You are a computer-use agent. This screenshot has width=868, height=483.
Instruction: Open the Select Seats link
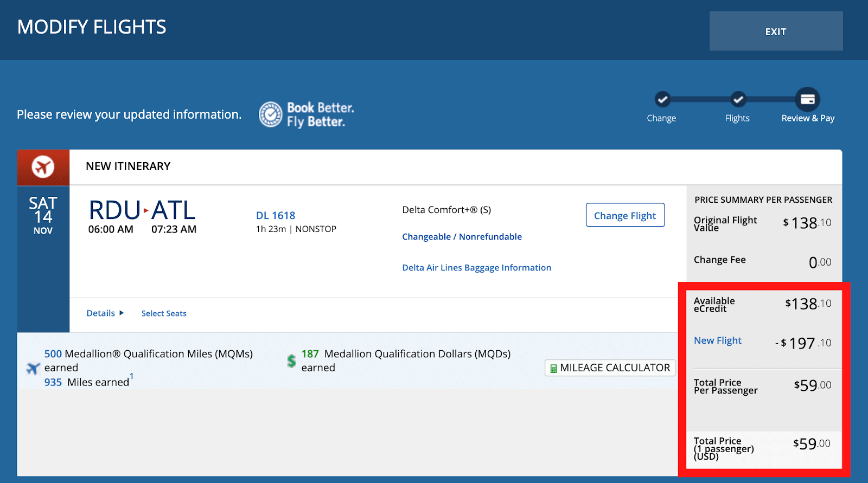coord(164,313)
